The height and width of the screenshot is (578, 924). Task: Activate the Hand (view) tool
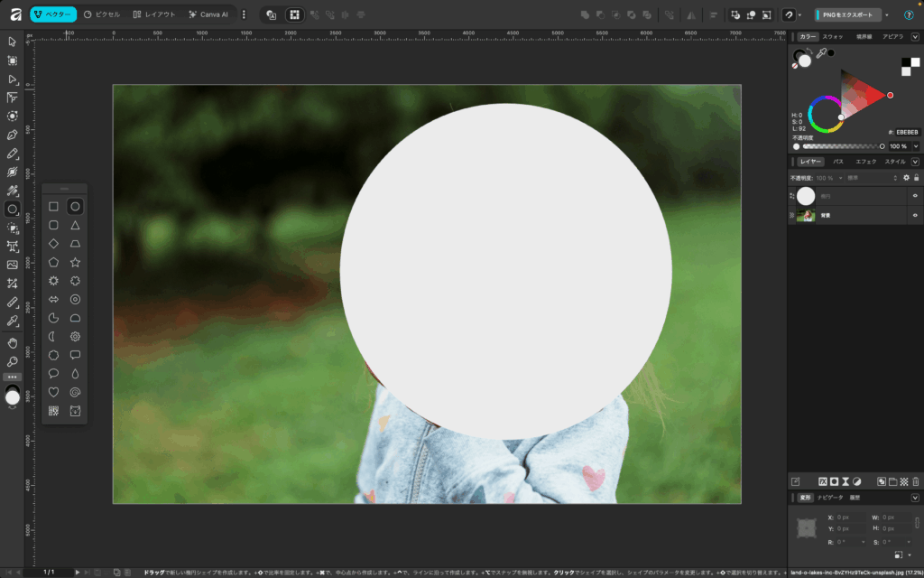[13, 343]
